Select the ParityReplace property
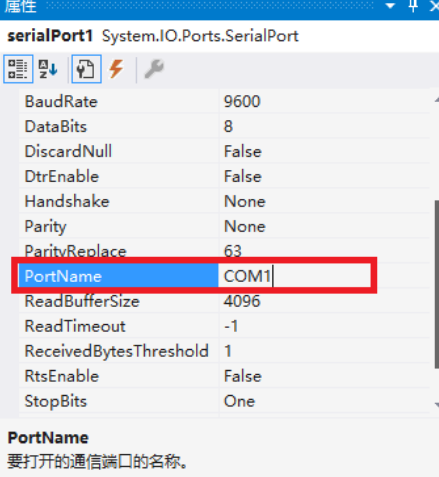439x477 pixels. (119, 250)
